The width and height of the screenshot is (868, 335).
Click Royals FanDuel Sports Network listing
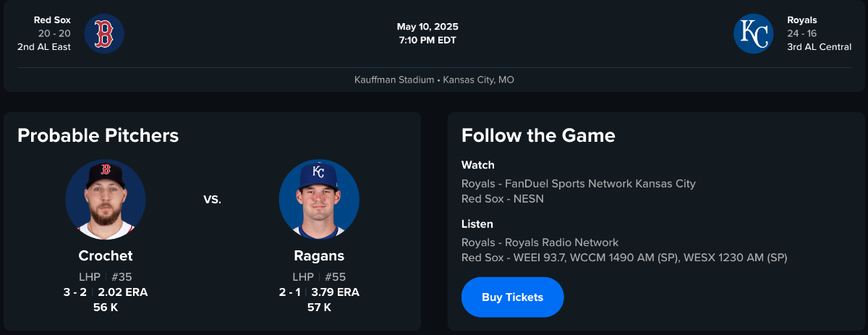point(578,184)
